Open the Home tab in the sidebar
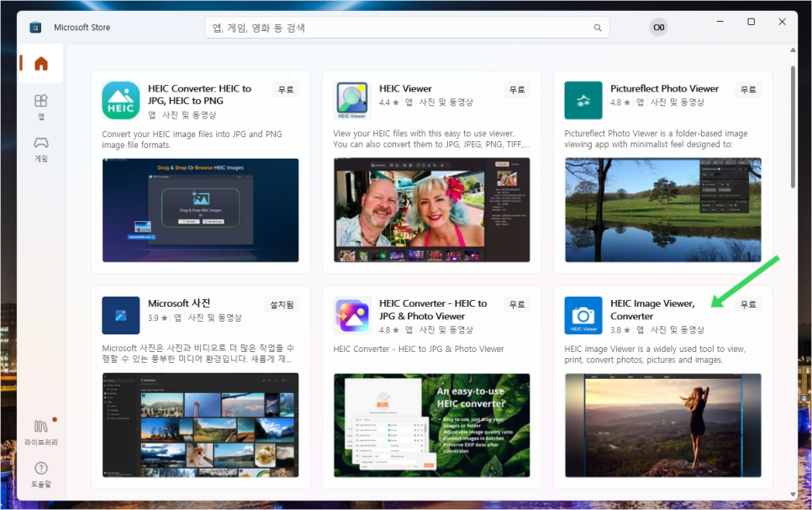Screen dimensions: 812x510 click(41, 64)
